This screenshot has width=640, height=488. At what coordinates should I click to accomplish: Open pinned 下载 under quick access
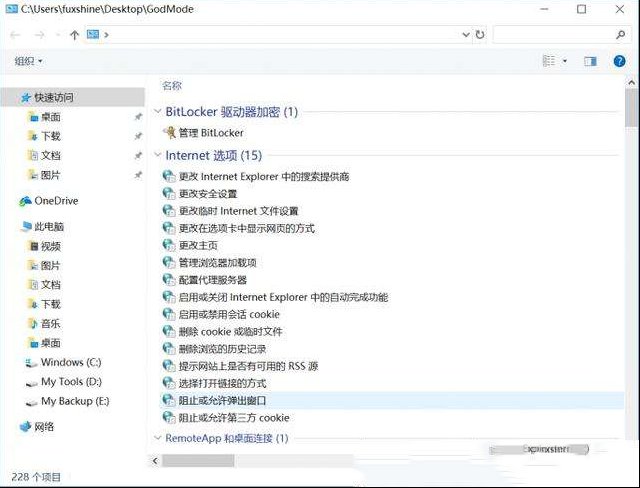[x=51, y=136]
